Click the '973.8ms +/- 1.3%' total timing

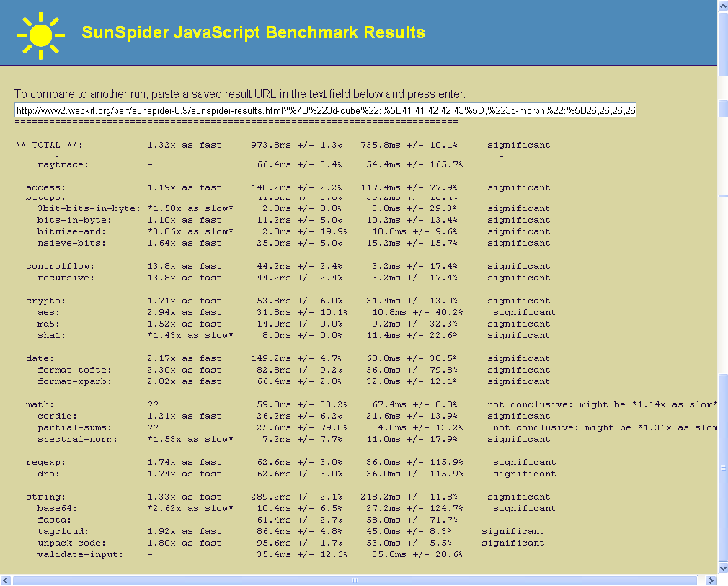tap(296, 146)
